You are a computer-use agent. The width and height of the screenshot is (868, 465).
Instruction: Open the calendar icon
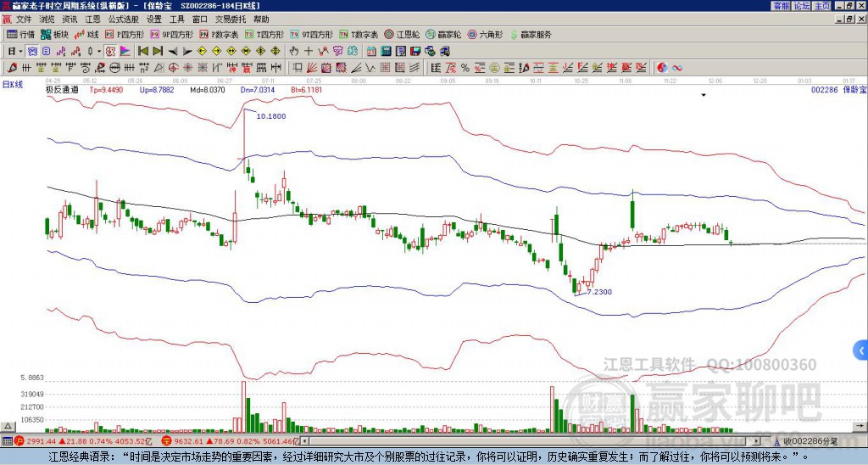pyautogui.click(x=371, y=52)
